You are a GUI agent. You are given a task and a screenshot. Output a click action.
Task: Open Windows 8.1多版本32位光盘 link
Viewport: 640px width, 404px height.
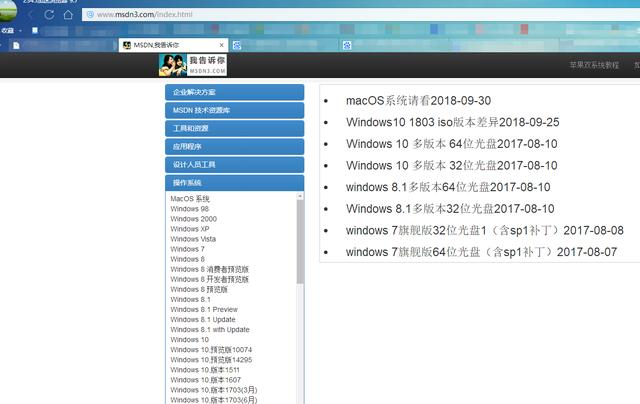tap(450, 209)
